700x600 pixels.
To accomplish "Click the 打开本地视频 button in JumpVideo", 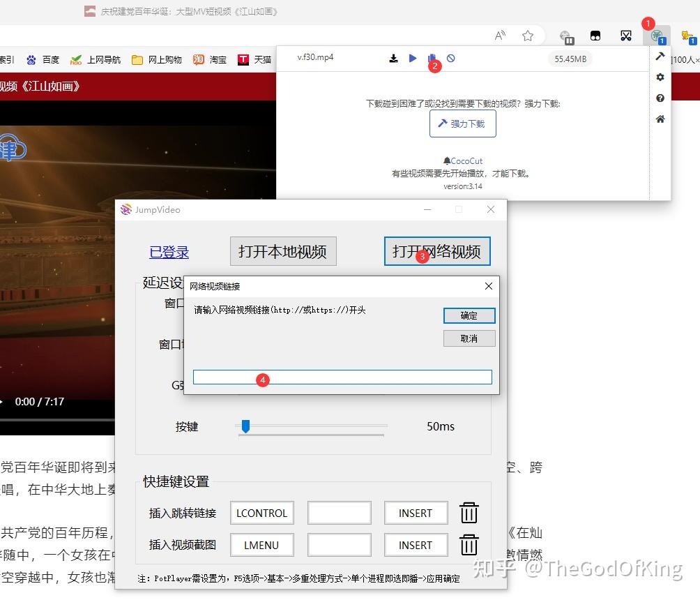I will click(282, 251).
